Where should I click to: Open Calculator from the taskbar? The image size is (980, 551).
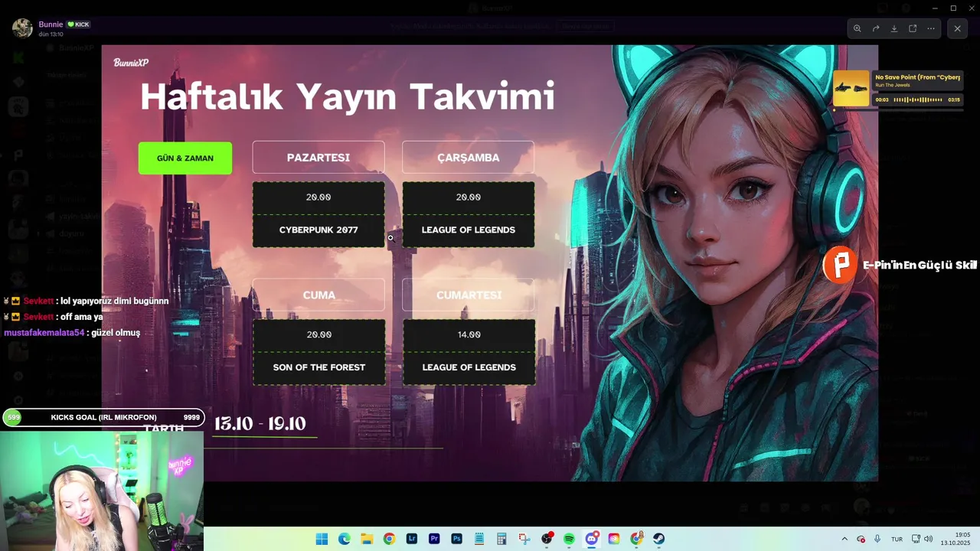click(501, 539)
